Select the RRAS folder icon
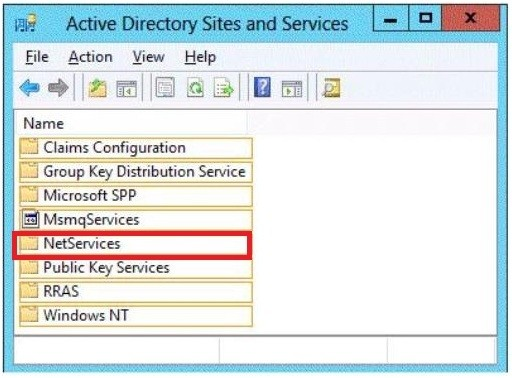Screen dimensions: 512x378 (x=29, y=291)
